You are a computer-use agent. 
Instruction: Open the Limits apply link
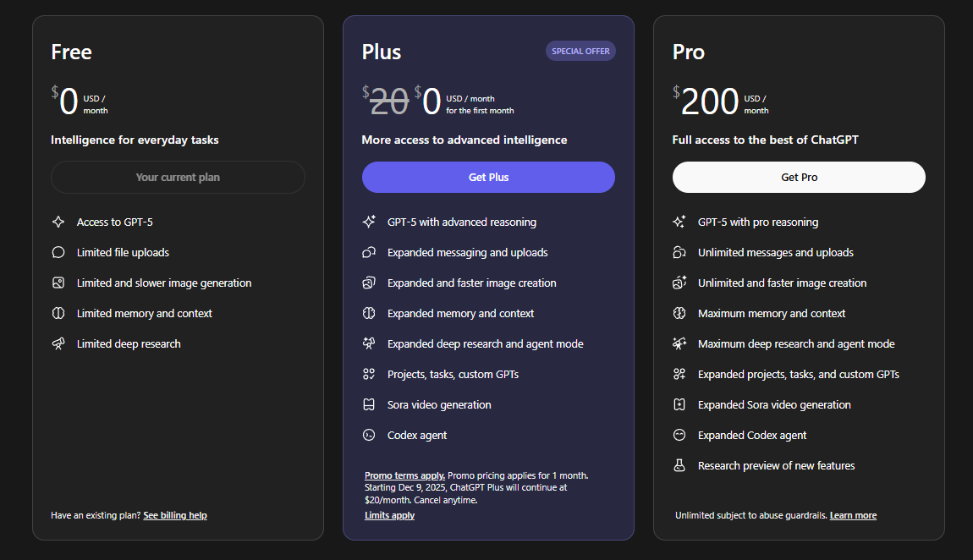[389, 516]
